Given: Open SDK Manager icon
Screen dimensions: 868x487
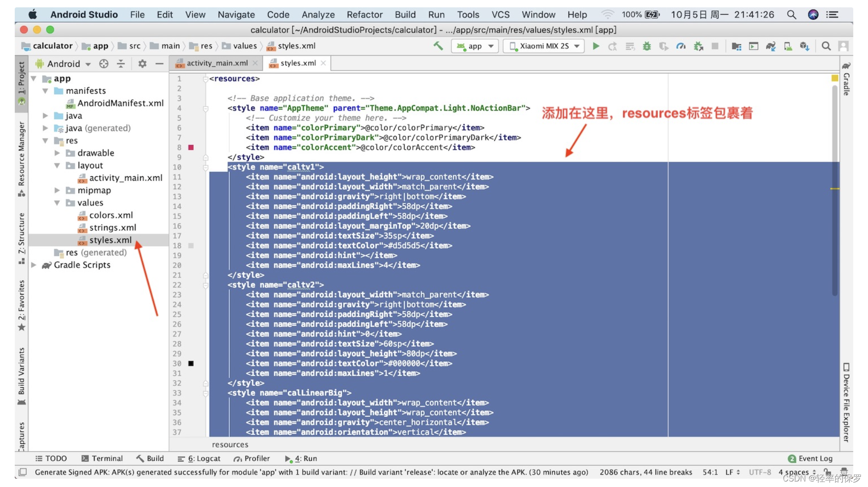Looking at the screenshot, I should [804, 46].
